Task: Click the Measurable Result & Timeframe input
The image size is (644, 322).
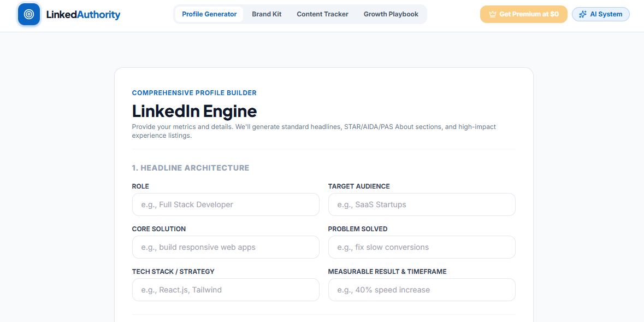Action: click(x=422, y=290)
